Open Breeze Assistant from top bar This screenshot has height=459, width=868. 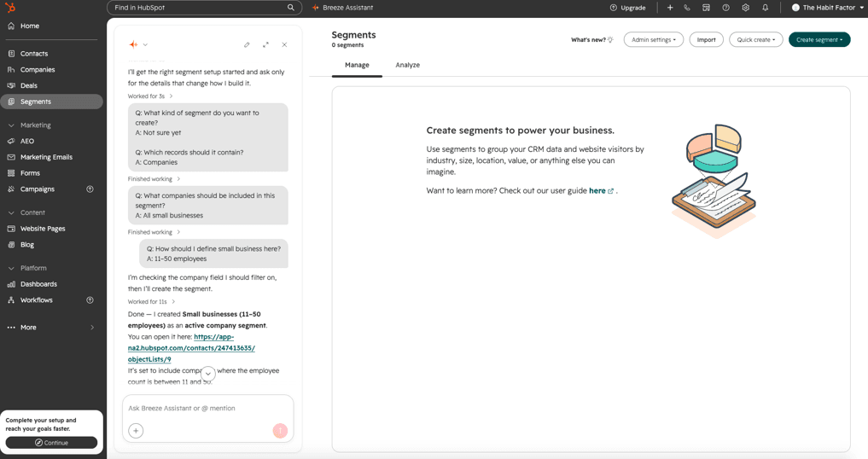[342, 8]
